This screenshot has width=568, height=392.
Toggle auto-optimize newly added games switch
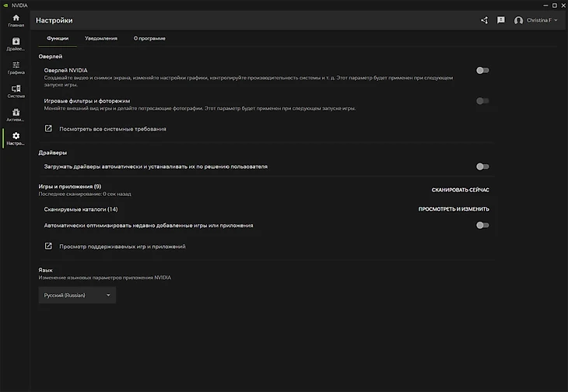pos(482,225)
